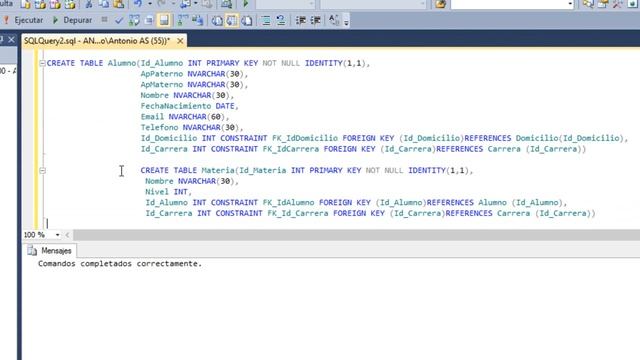
Task: Click the Cut scissors icon
Action: point(89,4)
